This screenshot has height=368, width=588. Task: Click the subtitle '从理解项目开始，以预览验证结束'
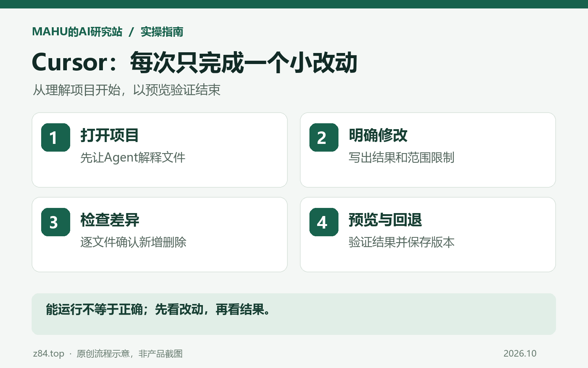pos(127,90)
